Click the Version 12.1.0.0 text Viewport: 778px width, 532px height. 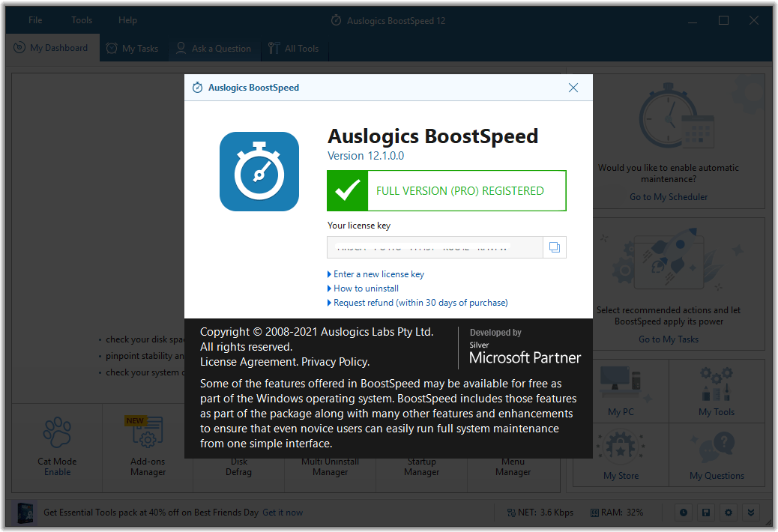click(x=366, y=156)
